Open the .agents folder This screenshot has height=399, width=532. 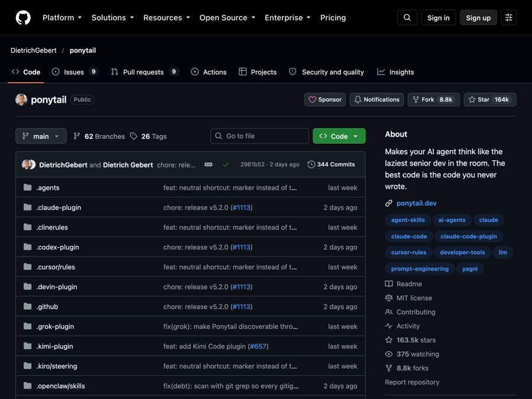point(48,187)
